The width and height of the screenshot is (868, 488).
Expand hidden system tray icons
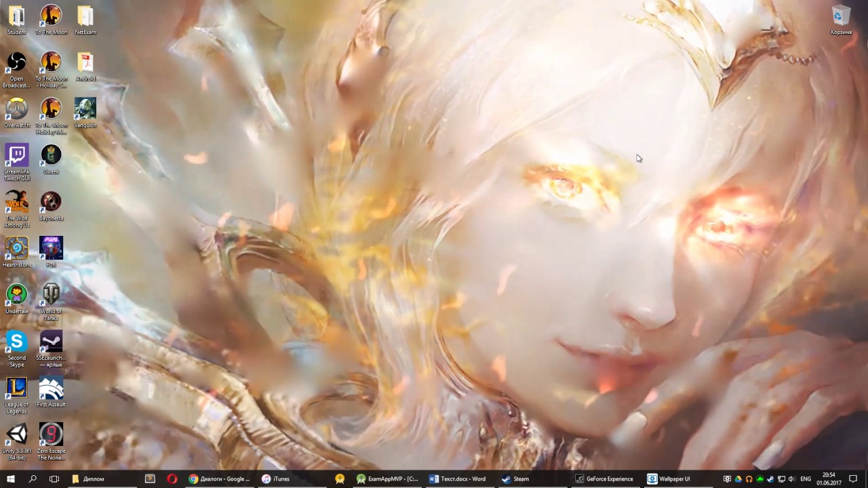coord(728,479)
